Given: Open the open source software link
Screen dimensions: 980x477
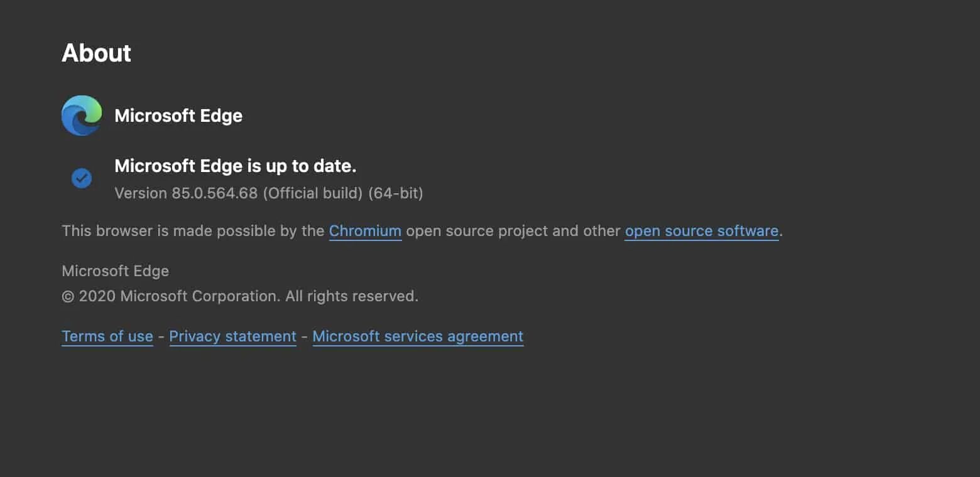Looking at the screenshot, I should [701, 231].
